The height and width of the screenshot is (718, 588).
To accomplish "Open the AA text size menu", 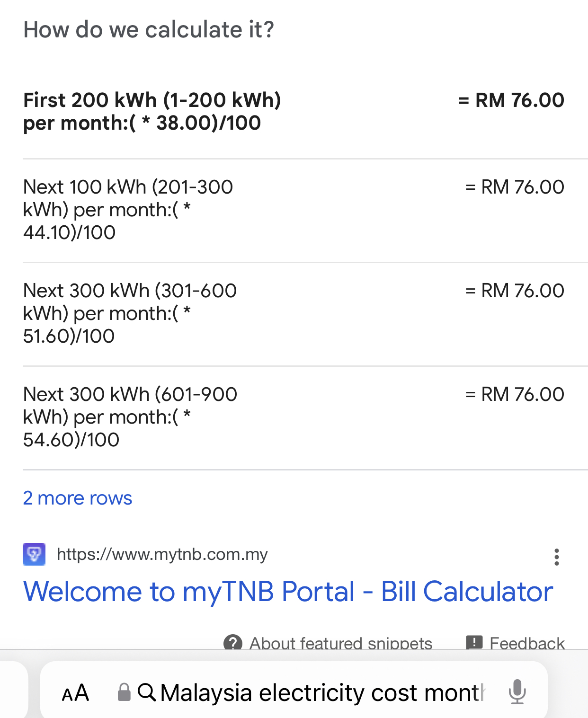I will [x=75, y=693].
